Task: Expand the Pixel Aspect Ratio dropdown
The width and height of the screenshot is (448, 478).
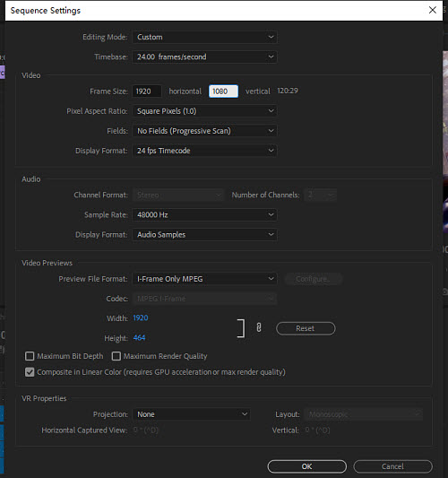Action: pyautogui.click(x=204, y=111)
